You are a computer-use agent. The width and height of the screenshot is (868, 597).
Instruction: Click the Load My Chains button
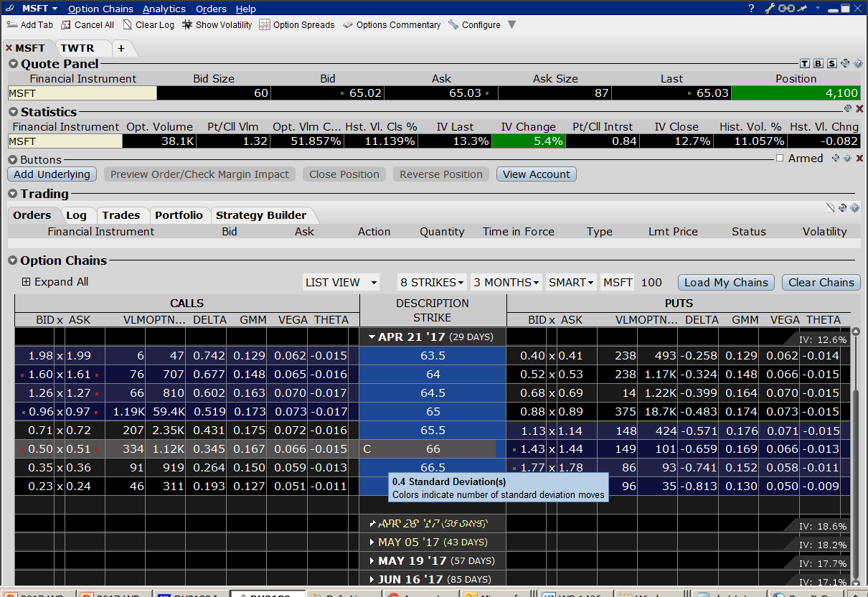click(727, 282)
